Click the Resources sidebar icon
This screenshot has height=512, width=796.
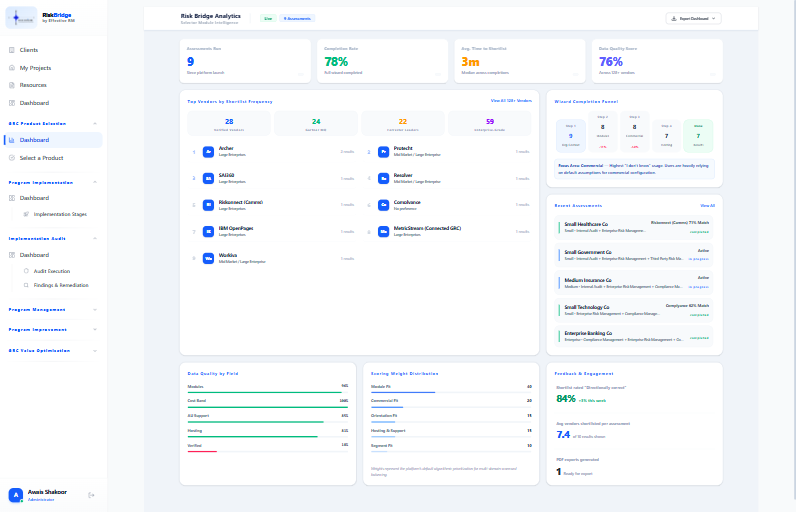tap(12, 85)
